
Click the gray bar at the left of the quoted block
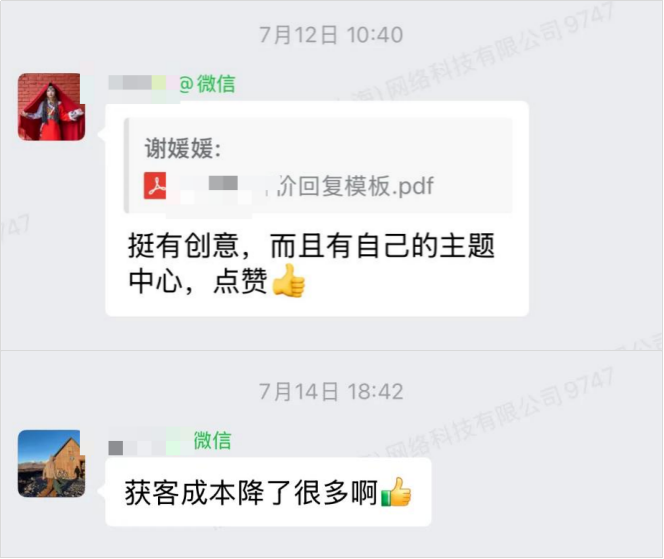126,166
